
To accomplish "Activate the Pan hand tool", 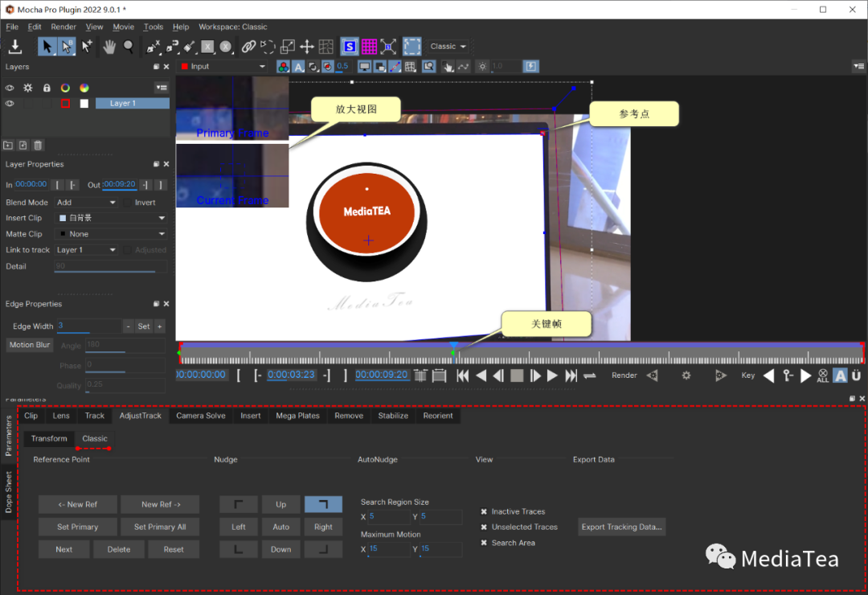I will (x=109, y=47).
